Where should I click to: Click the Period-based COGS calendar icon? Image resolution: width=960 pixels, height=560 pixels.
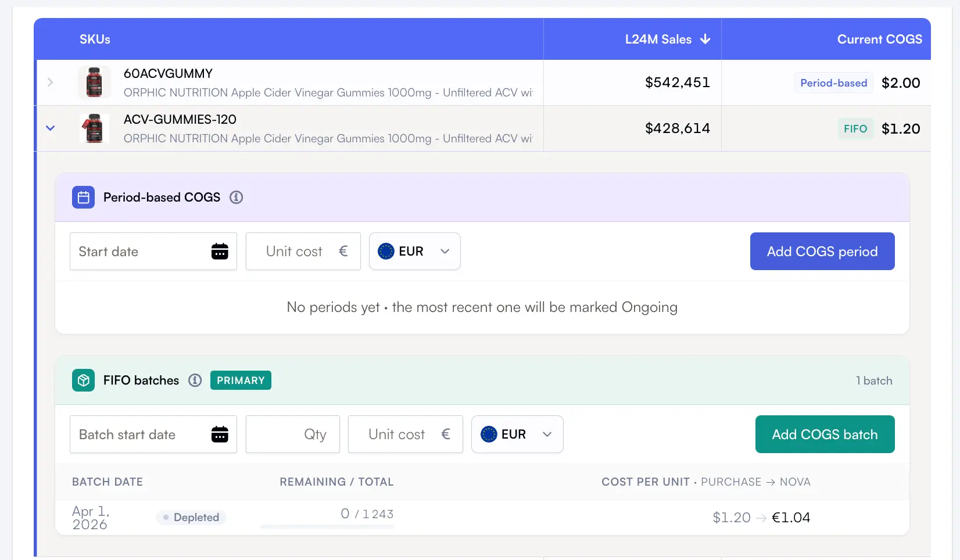(x=83, y=198)
